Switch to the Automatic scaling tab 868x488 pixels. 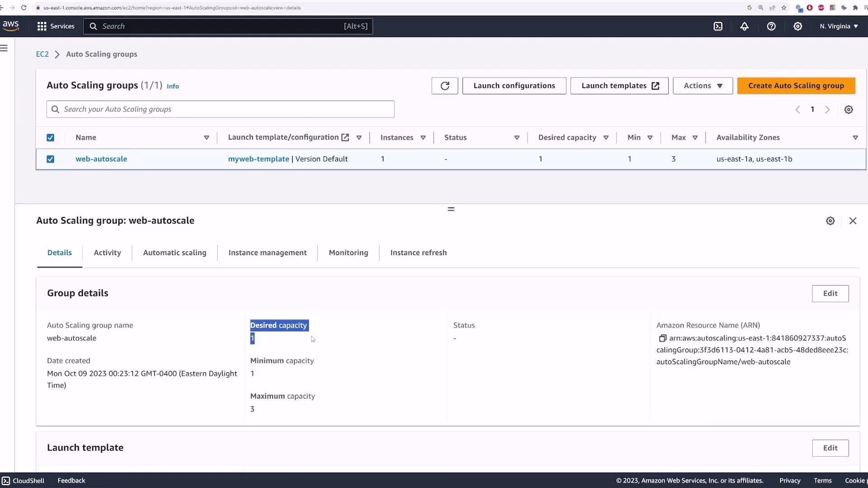pyautogui.click(x=175, y=253)
